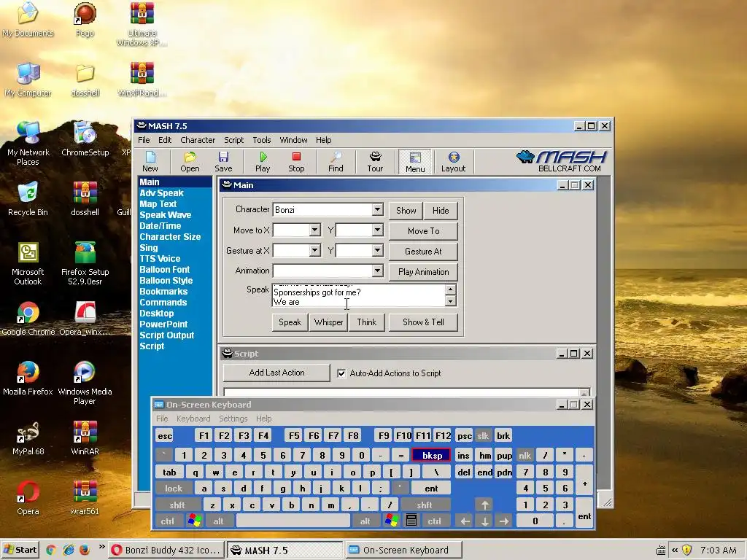Screen dimensions: 747x560
Task: Select the Pego desktop shortcut
Action: (x=85, y=20)
